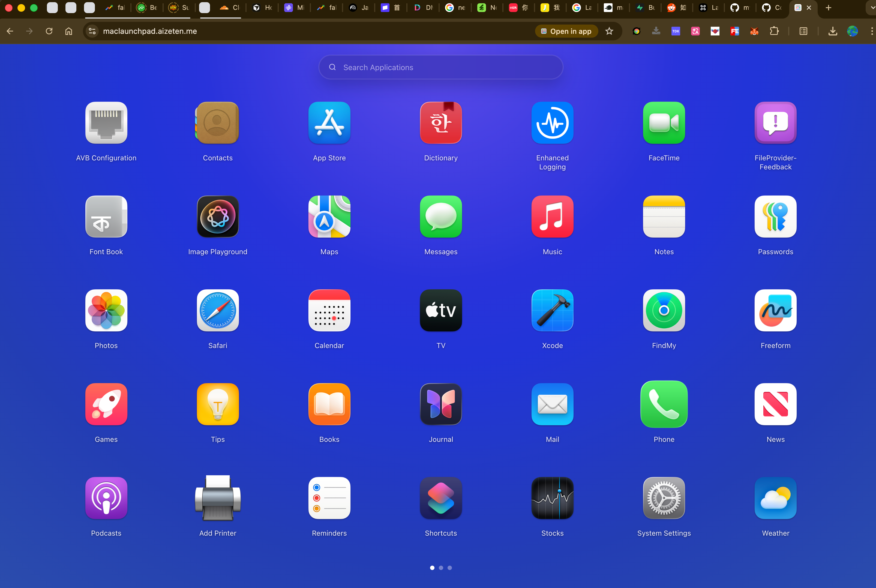The width and height of the screenshot is (876, 588).
Task: Open the Shortcuts app
Action: click(x=441, y=498)
